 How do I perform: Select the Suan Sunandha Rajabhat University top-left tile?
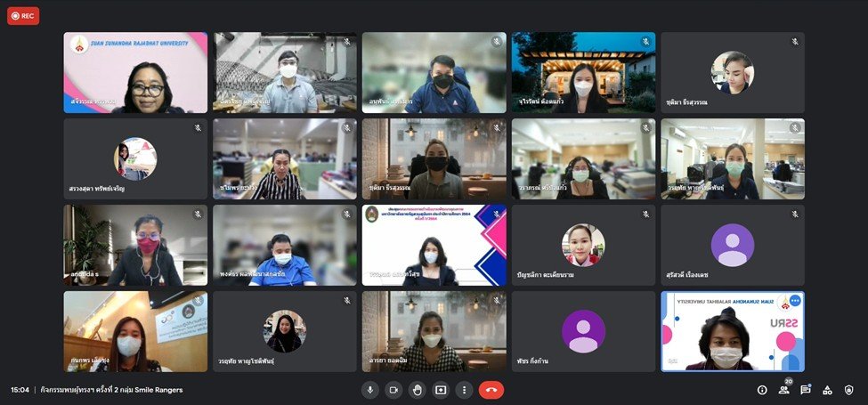pyautogui.click(x=135, y=73)
